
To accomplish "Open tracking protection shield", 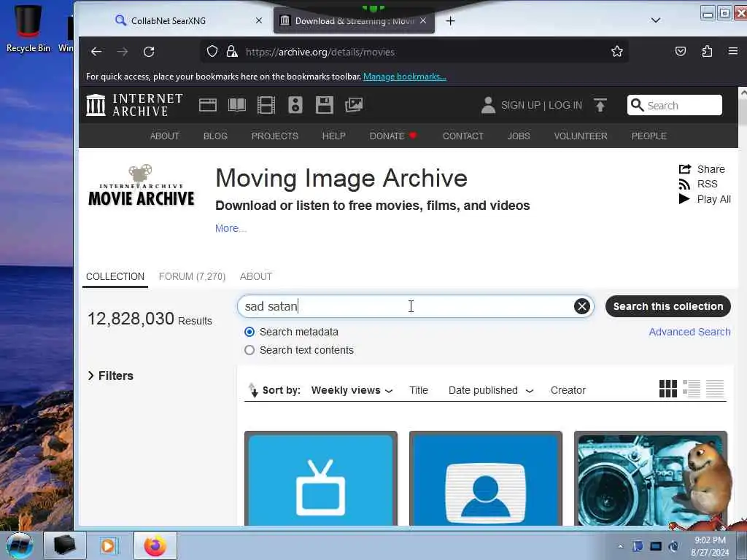I will tap(212, 52).
